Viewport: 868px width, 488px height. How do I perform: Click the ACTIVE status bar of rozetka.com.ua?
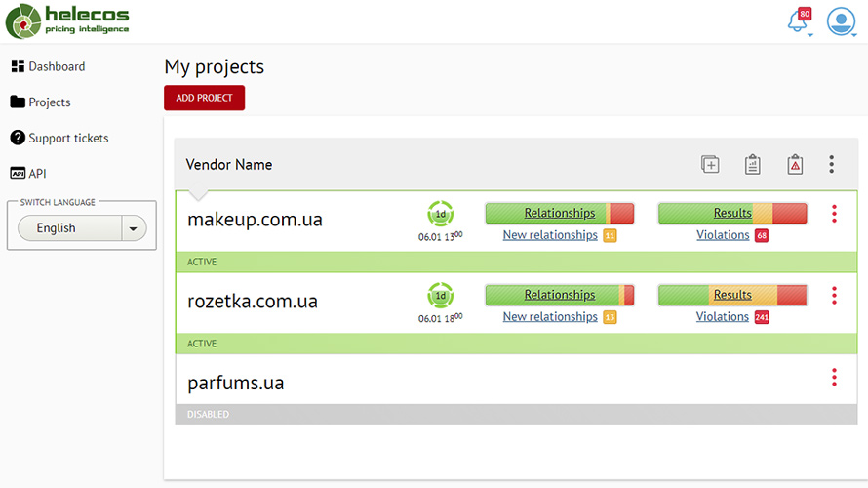516,344
